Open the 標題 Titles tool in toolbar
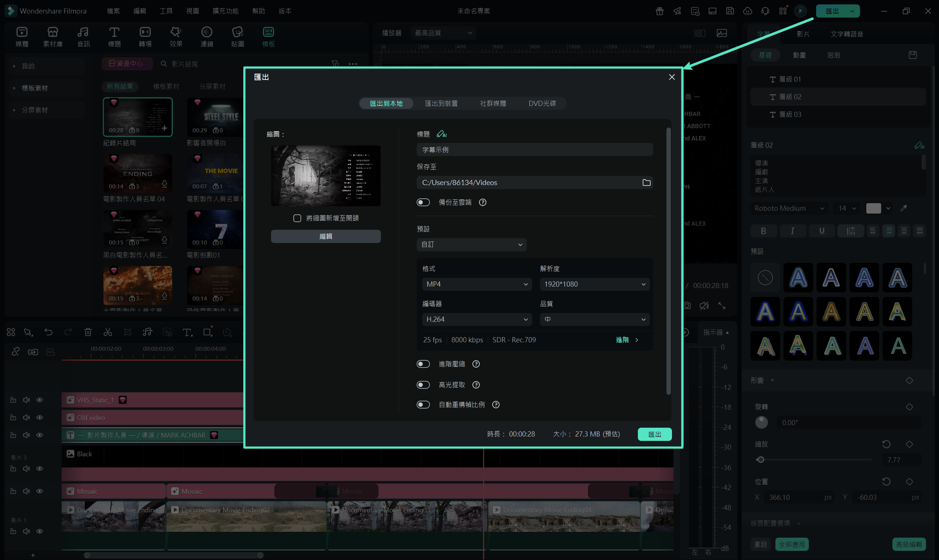 [x=114, y=37]
